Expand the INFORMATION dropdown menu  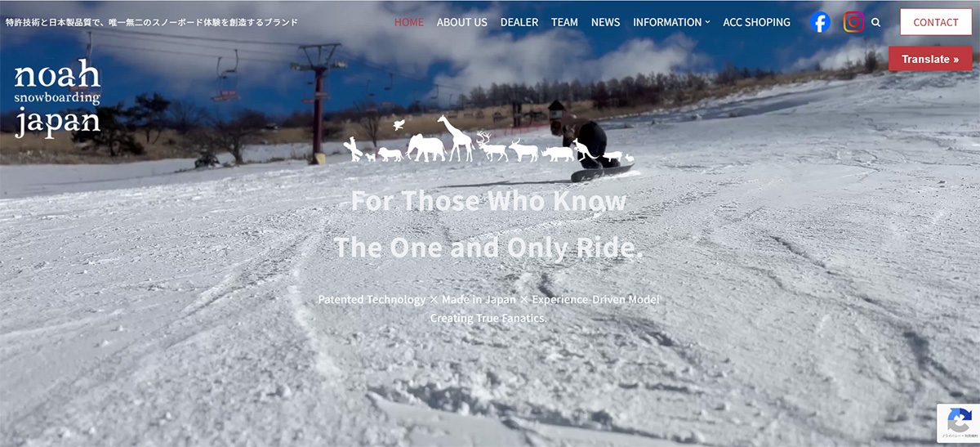(671, 22)
